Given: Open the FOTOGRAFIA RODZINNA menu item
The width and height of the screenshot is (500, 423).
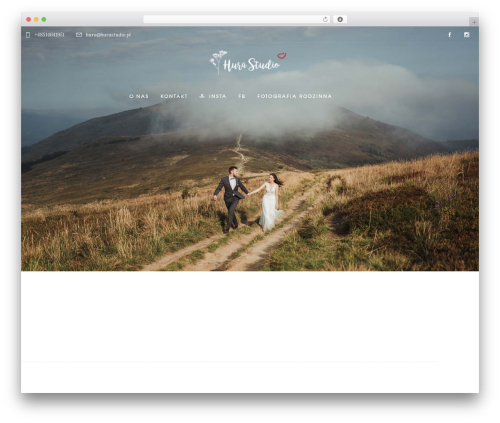Looking at the screenshot, I should pyautogui.click(x=294, y=96).
